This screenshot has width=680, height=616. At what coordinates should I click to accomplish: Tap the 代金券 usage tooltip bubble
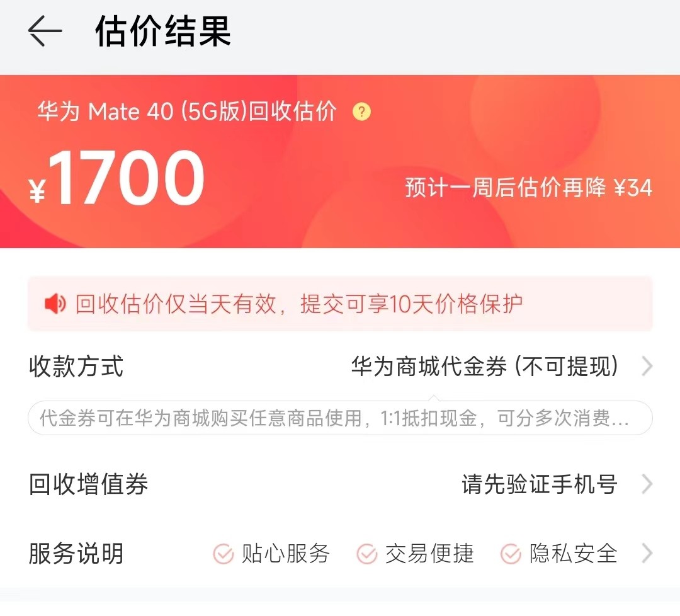(x=340, y=418)
